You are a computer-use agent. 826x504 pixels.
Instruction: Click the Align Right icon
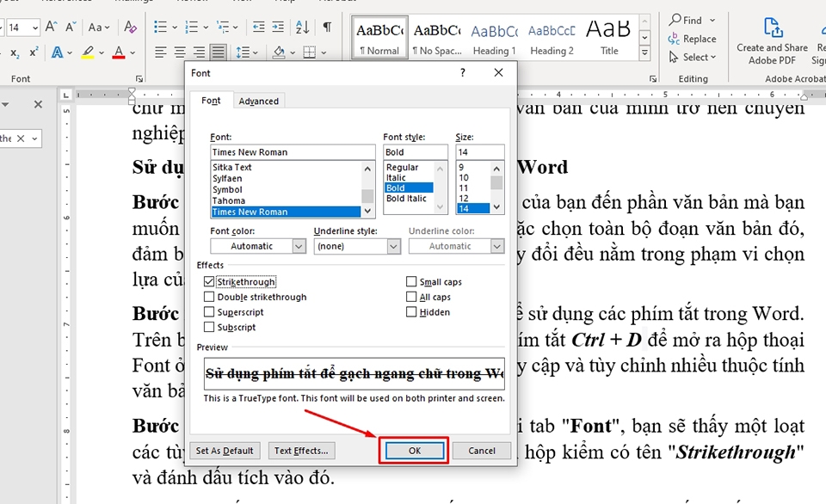(x=199, y=52)
